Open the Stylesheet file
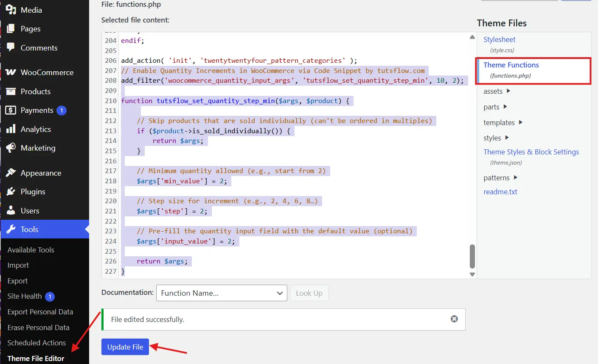 [500, 39]
